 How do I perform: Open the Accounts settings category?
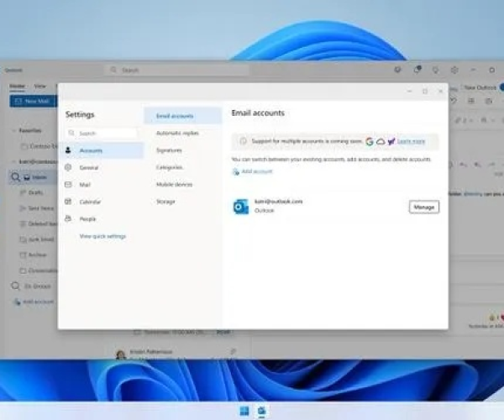(90, 150)
